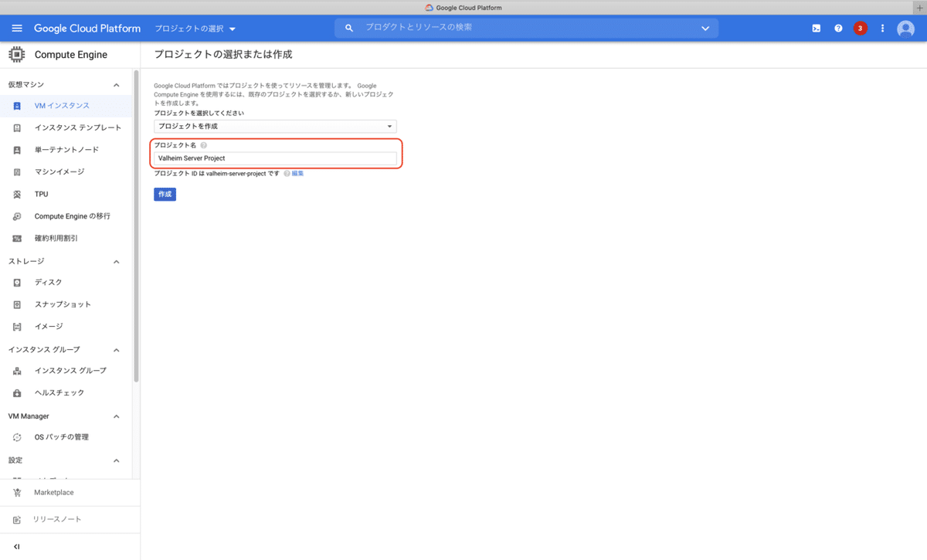
Task: Collapse the 仮想マシン section
Action: pos(117,85)
